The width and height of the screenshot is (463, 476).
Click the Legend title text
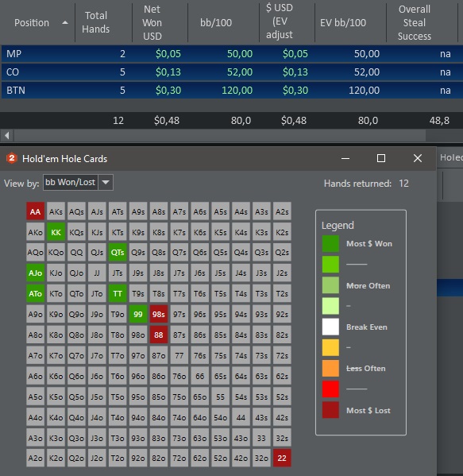[x=338, y=225]
